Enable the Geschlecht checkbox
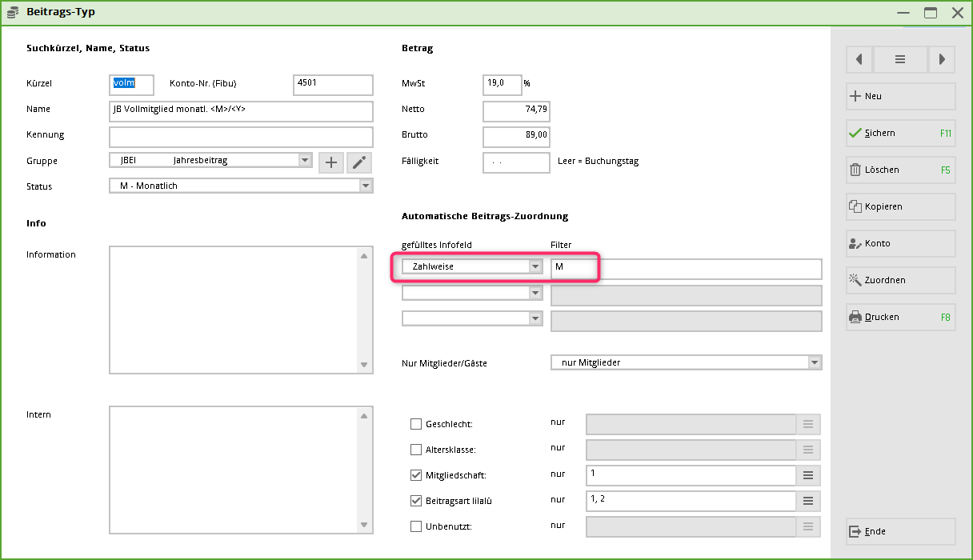Screen dimensions: 973x560 click(416, 424)
